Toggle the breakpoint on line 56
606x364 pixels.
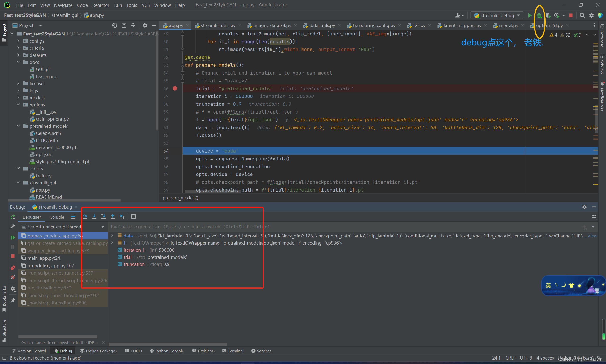pyautogui.click(x=175, y=88)
